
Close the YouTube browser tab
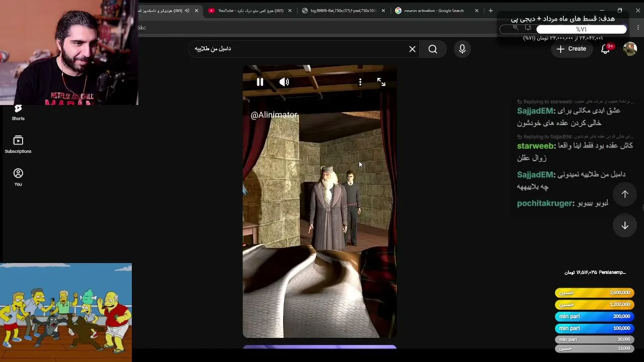click(x=290, y=11)
